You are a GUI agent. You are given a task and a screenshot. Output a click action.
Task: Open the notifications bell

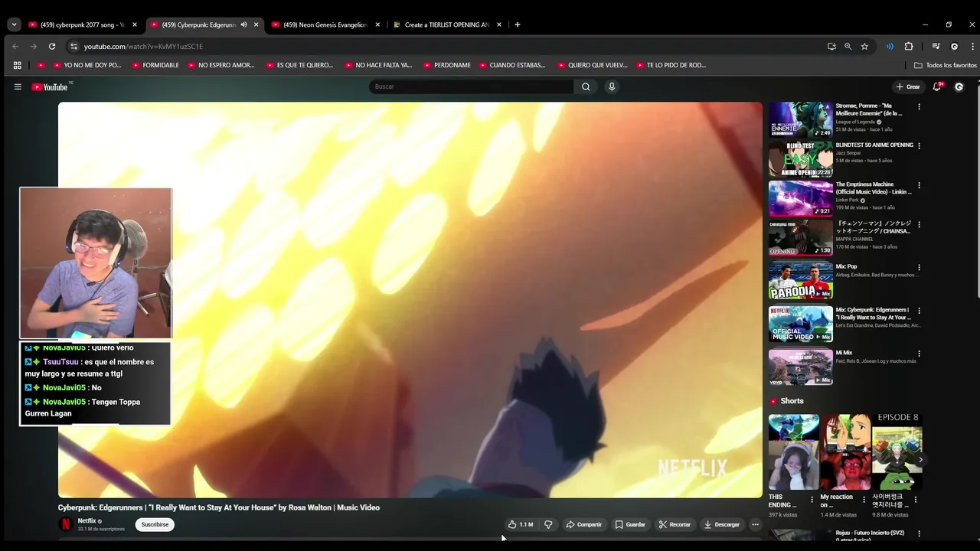(x=936, y=86)
